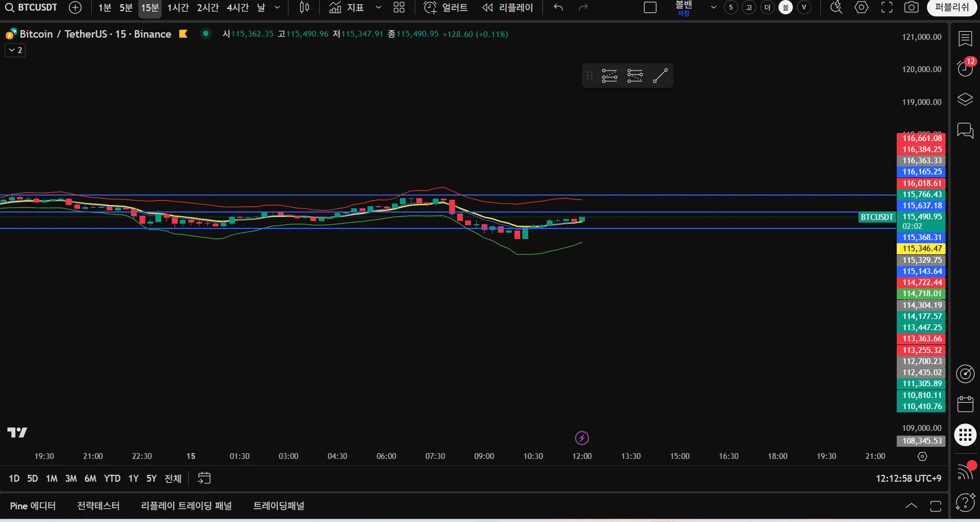
Task: Open the watchlist panel icon
Action: [965, 38]
